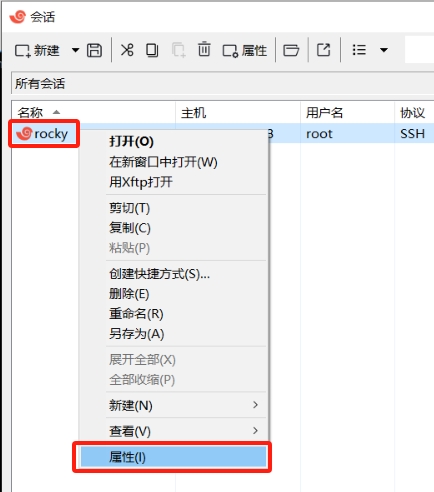434x492 pixels.
Task: Choose 重命名(R) from the context menu
Action: 136,314
